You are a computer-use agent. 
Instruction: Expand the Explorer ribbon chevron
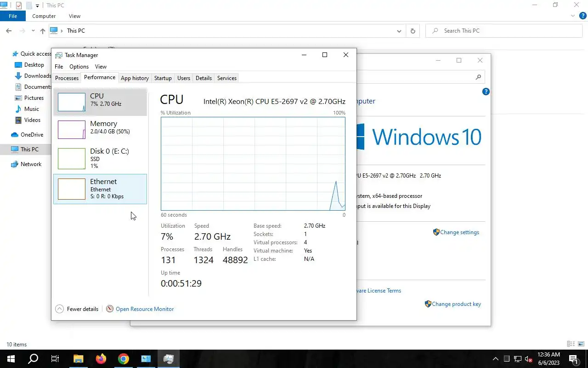tap(573, 16)
